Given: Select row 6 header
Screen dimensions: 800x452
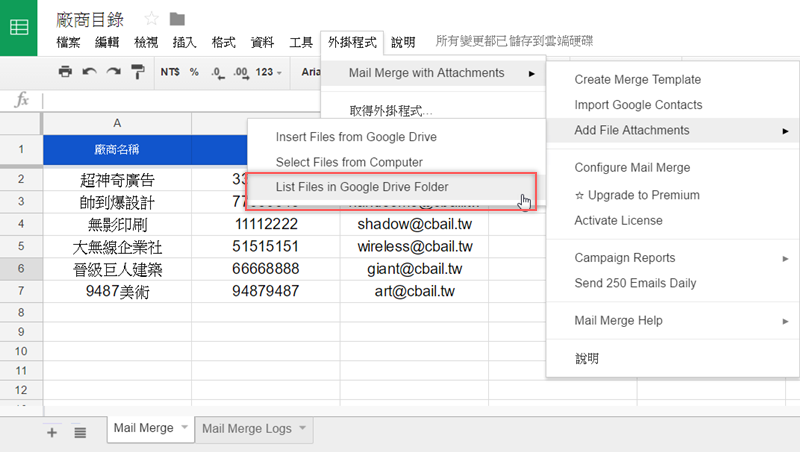Looking at the screenshot, I should tap(21, 268).
